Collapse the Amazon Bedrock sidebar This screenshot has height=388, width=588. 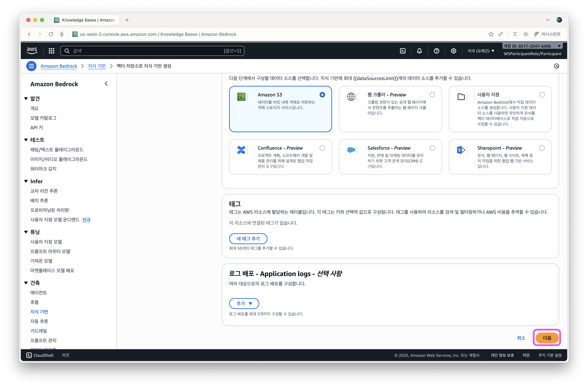coord(106,84)
